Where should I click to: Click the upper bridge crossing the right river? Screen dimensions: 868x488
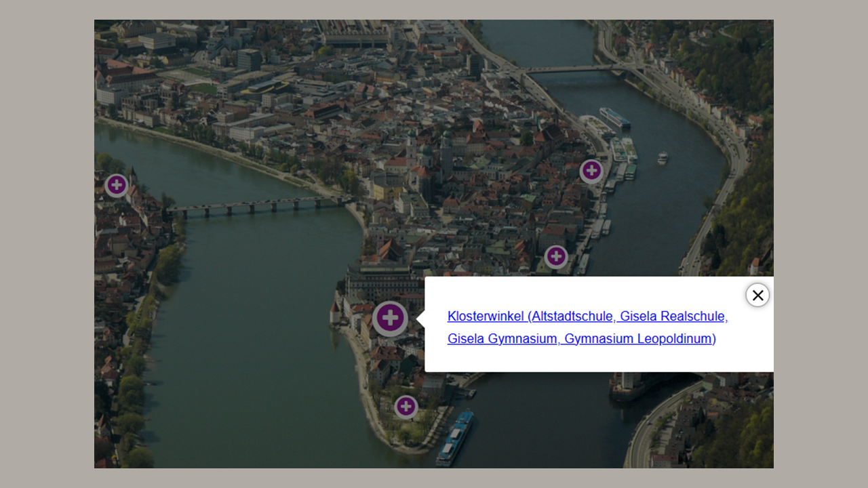pyautogui.click(x=570, y=69)
